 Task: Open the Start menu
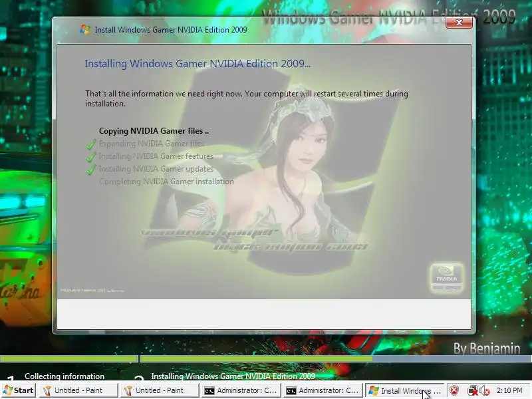pyautogui.click(x=19, y=390)
